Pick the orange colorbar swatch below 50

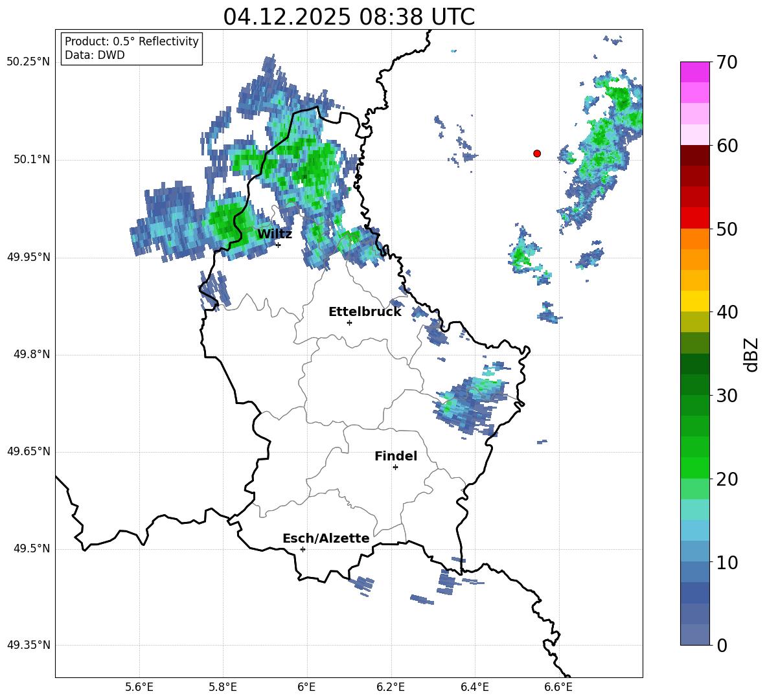coord(694,238)
